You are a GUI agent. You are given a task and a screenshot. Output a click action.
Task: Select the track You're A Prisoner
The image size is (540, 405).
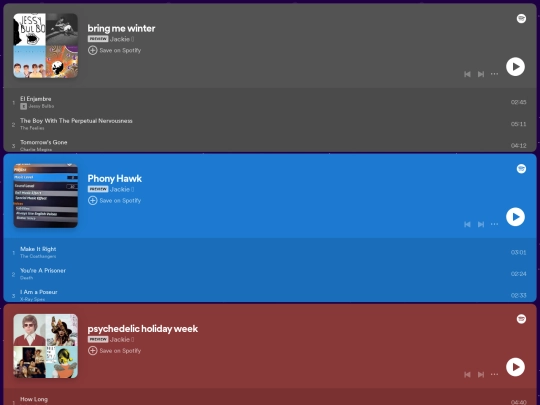point(43,271)
